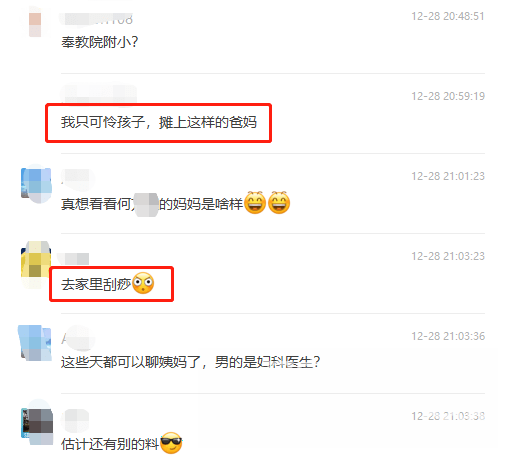Click the blurred username above 估计还有别的料
The width and height of the screenshot is (516, 466).
pyautogui.click(x=76, y=419)
